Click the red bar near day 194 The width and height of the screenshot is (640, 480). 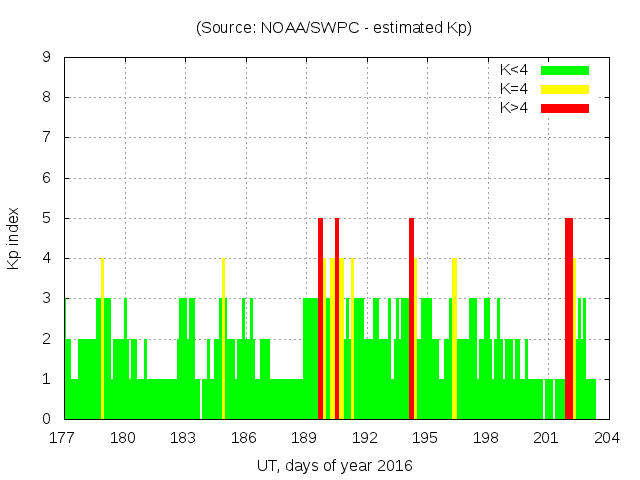(411, 320)
